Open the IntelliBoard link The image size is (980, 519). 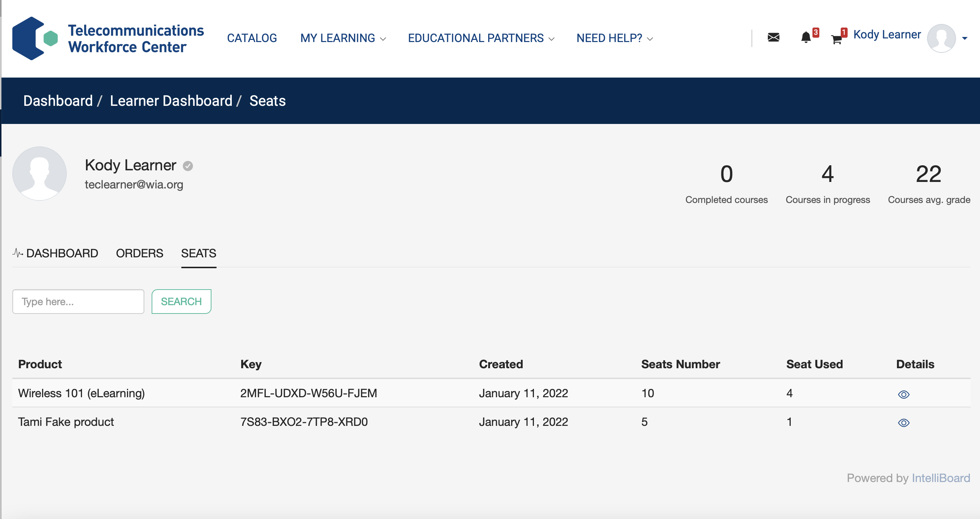tap(940, 478)
